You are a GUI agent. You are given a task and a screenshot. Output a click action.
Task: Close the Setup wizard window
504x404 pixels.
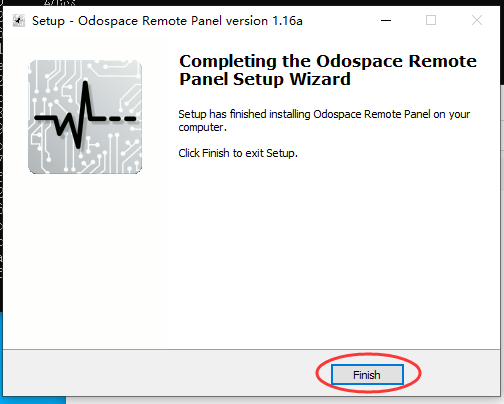coord(477,20)
